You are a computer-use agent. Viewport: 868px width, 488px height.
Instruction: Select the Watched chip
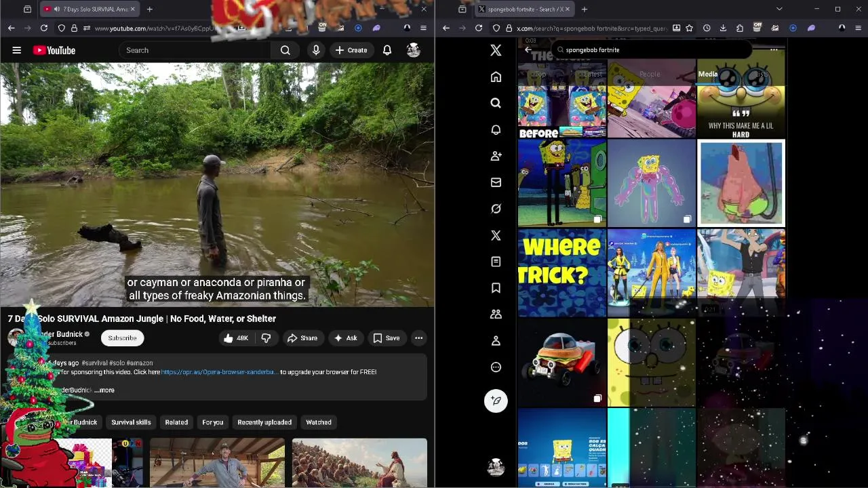pyautogui.click(x=319, y=422)
